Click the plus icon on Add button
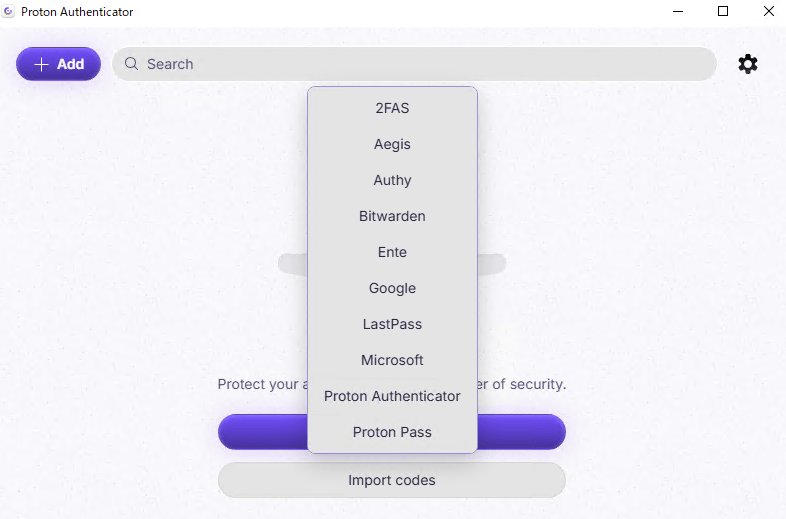The image size is (786, 519). point(41,64)
